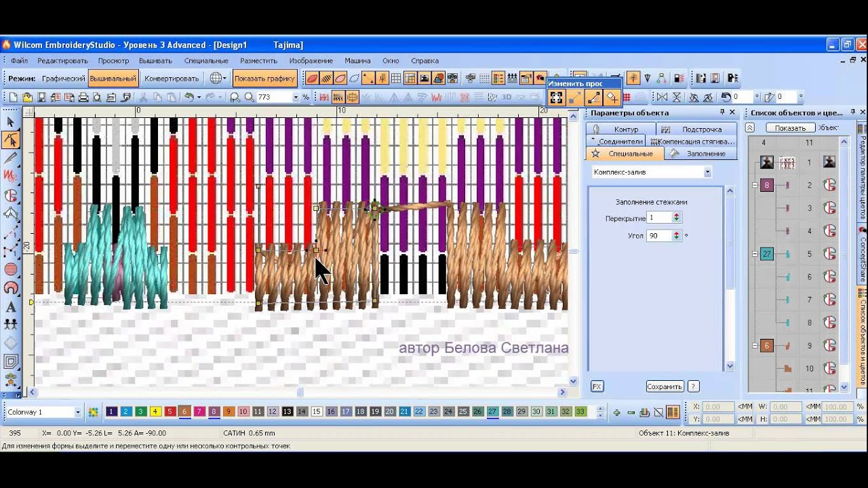This screenshot has height=488, width=868.
Task: Select color swatch 27 in palette
Action: 492,411
